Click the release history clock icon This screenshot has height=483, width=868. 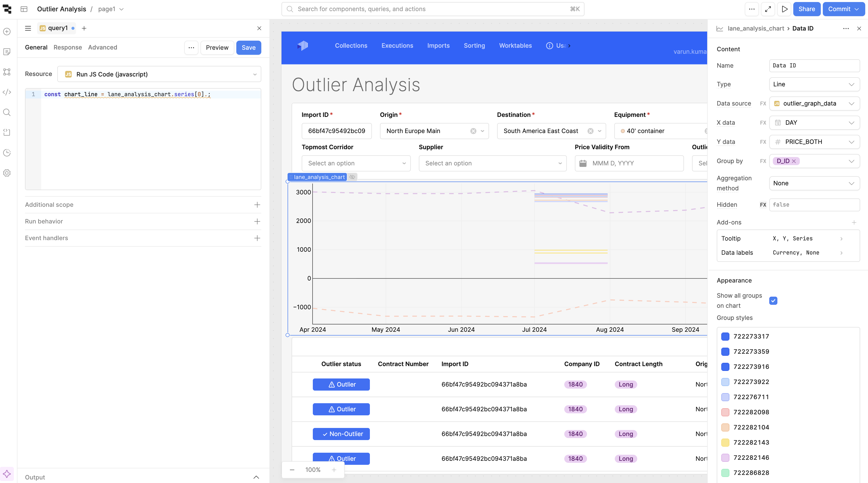point(7,153)
